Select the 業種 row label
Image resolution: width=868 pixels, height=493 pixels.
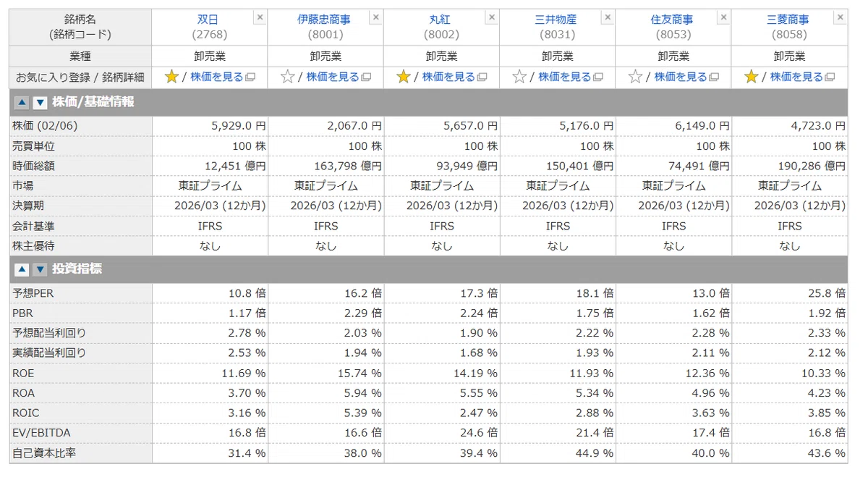80,56
